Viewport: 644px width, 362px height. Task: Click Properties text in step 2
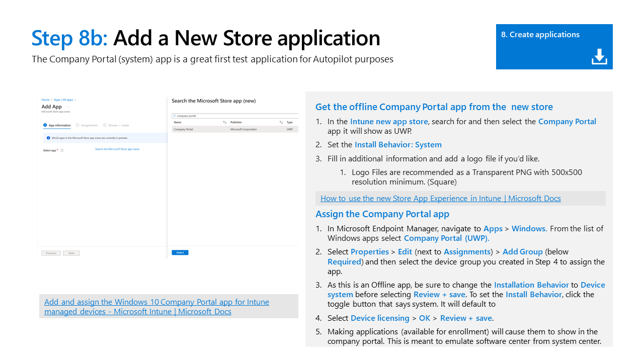(370, 251)
